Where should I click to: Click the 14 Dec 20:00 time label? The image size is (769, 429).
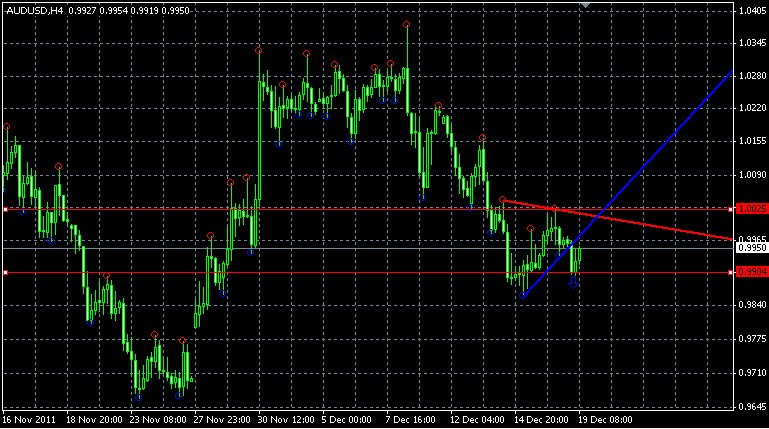[541, 420]
